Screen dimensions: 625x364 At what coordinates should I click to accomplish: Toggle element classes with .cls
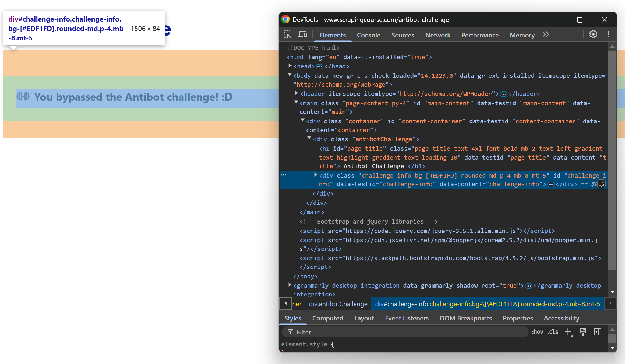click(553, 332)
